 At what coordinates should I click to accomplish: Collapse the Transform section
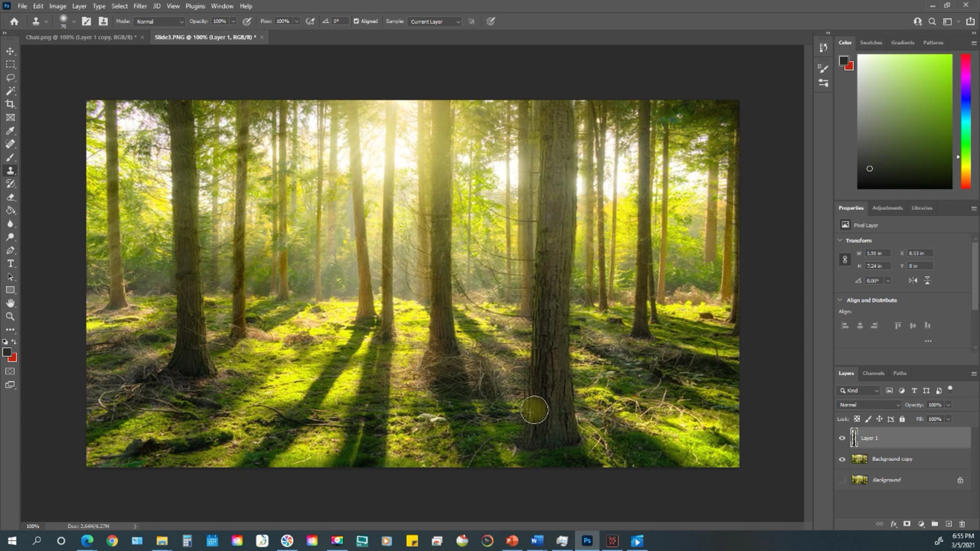click(840, 240)
